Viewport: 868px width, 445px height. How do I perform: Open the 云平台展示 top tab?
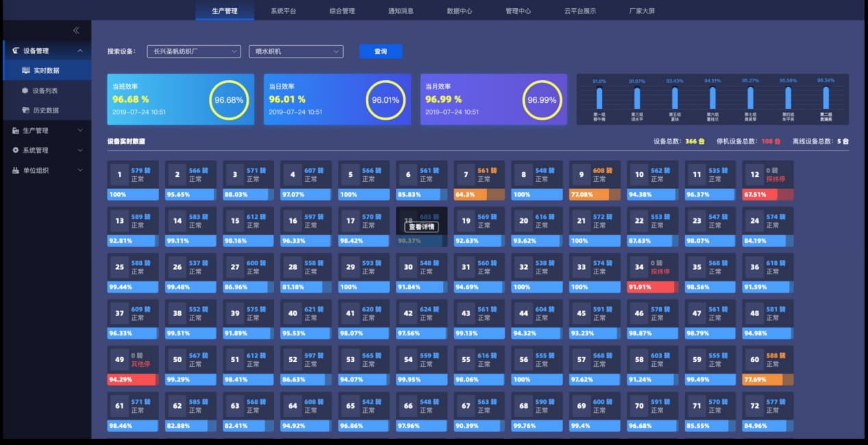click(580, 11)
